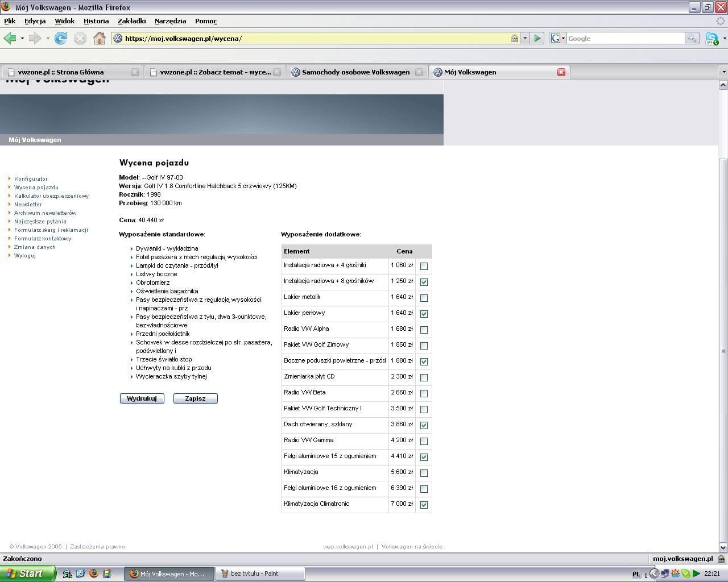The width and height of the screenshot is (728, 582).
Task: Open the Konfigurator sidebar link
Action: [x=31, y=179]
